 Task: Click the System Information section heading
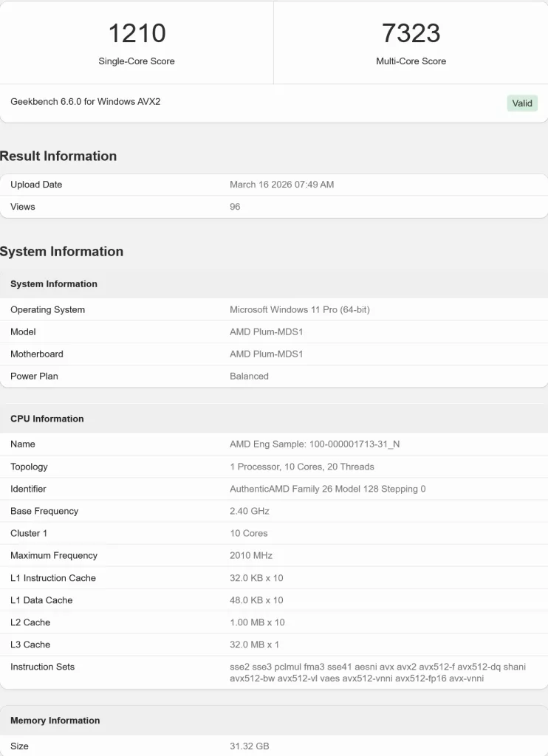[61, 252]
